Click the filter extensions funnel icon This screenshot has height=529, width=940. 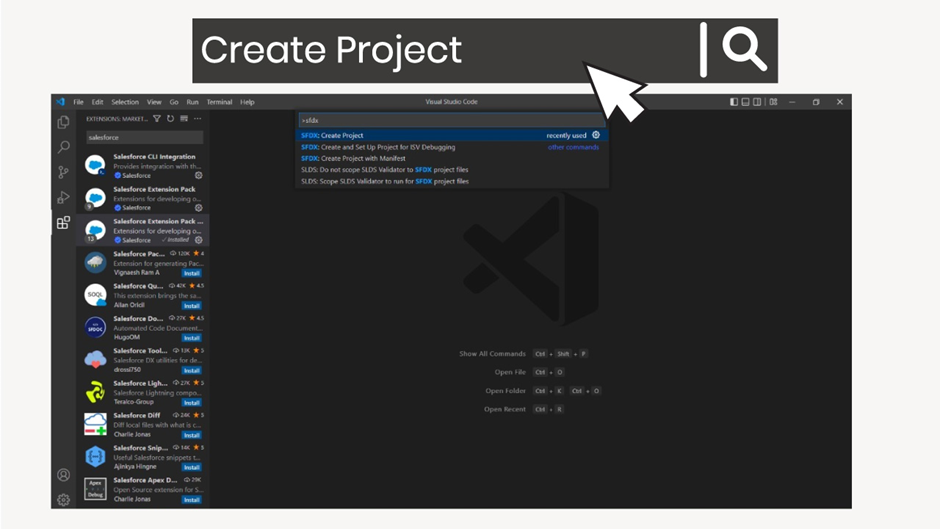156,119
